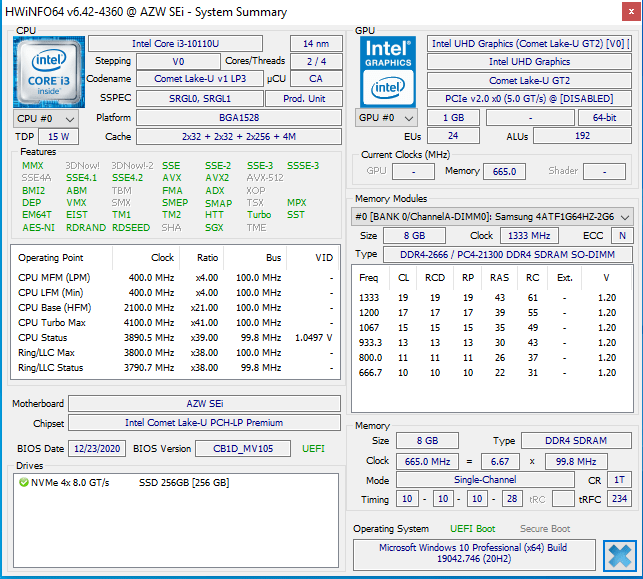Select the 1333 frequency timing row
This screenshot has height=579, width=643.
click(x=492, y=298)
